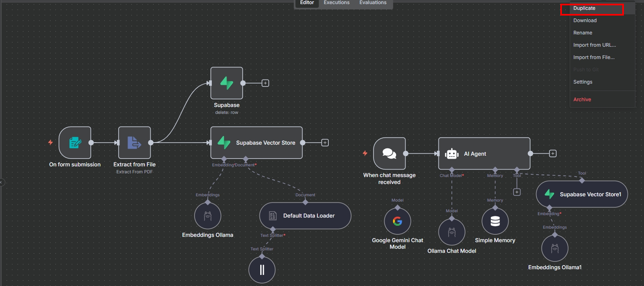Open the Simple Memory node

tap(495, 221)
